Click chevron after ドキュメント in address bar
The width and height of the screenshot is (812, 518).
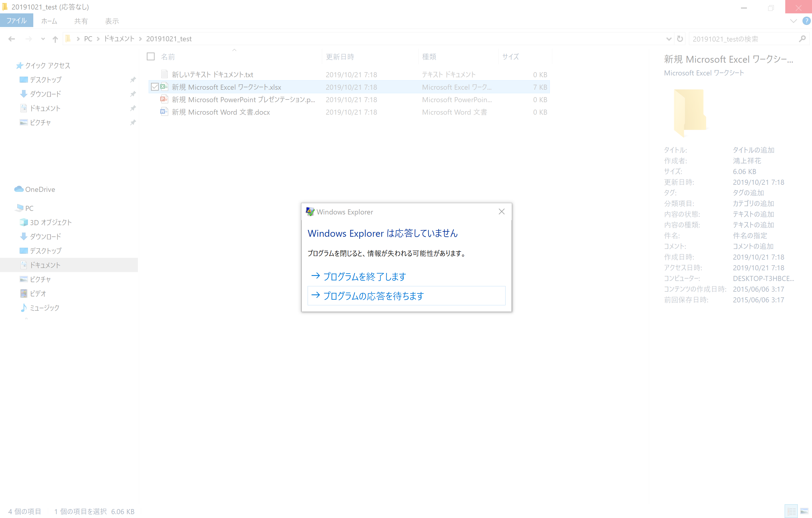click(140, 39)
